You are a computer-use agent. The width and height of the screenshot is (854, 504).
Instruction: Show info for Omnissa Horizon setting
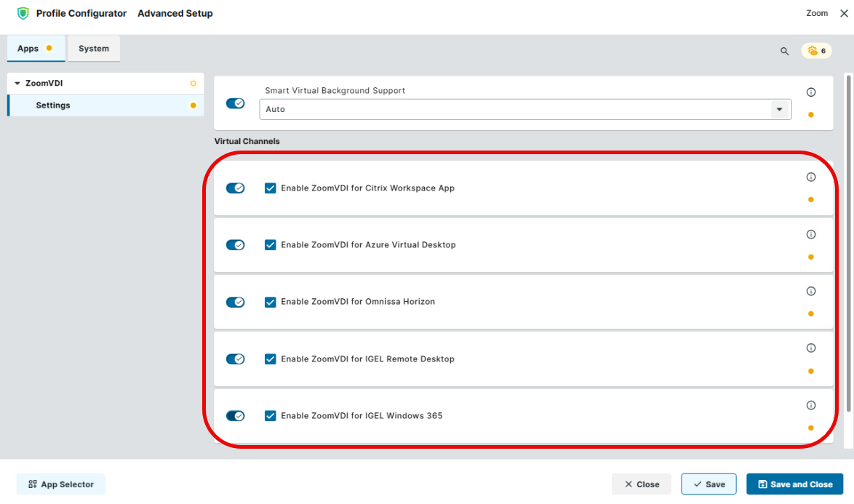(x=811, y=292)
